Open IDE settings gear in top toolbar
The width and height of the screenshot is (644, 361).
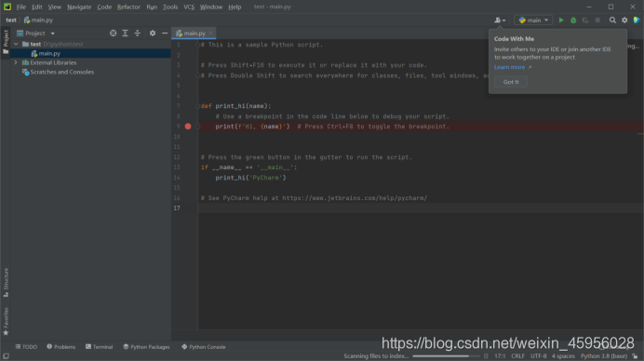pos(624,20)
